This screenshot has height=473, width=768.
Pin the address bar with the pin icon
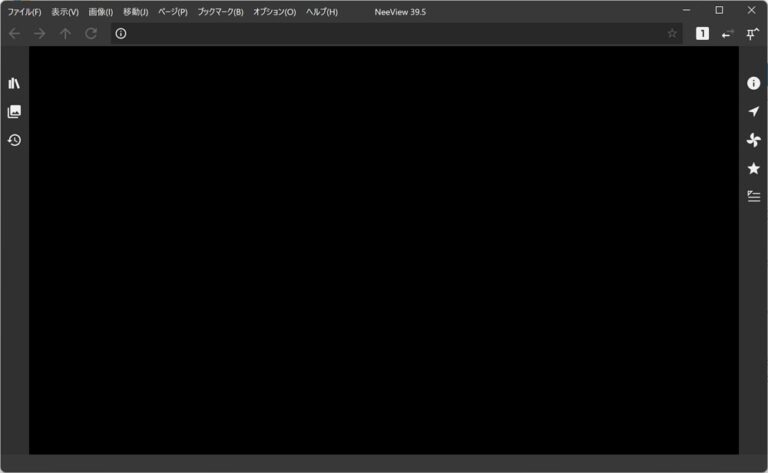(752, 34)
